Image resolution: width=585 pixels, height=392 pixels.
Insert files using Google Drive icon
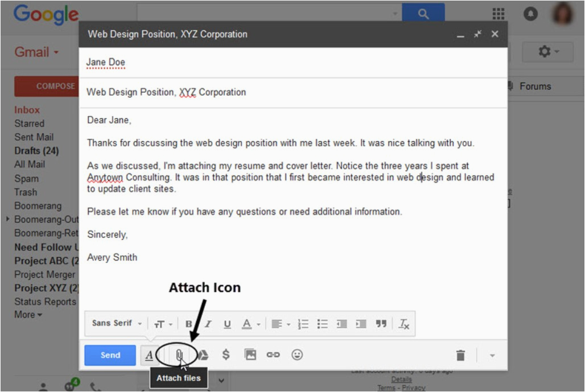point(202,355)
